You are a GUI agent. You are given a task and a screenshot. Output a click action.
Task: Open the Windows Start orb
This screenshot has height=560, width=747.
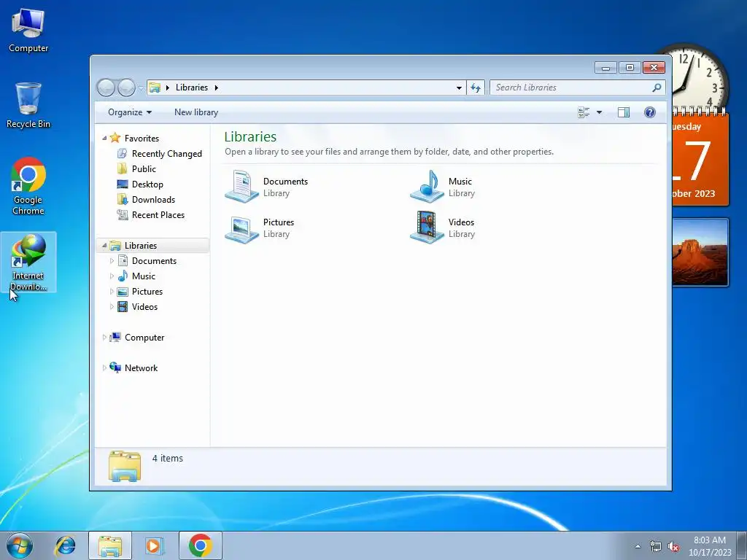pos(20,545)
